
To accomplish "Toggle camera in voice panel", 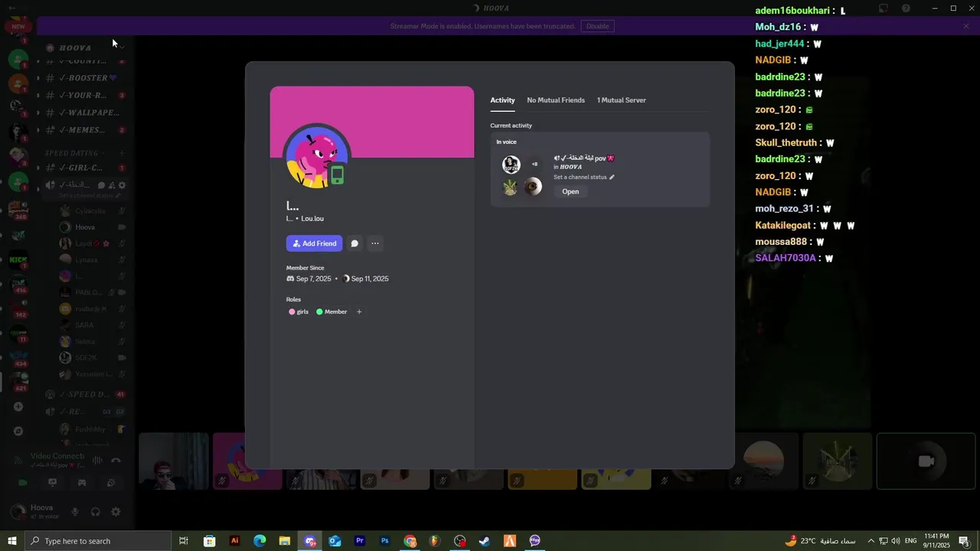I will [x=23, y=483].
